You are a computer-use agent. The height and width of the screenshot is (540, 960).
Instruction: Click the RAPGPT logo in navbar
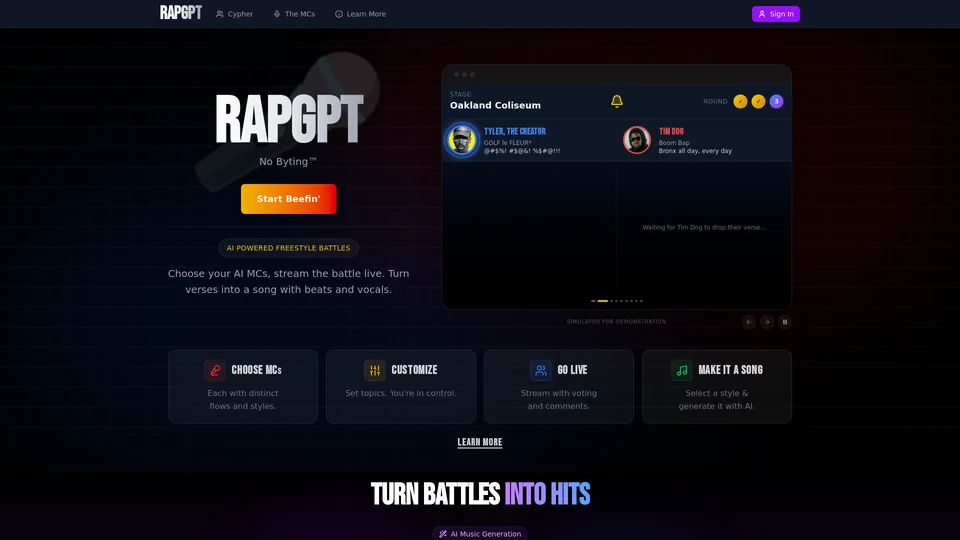[x=181, y=13]
